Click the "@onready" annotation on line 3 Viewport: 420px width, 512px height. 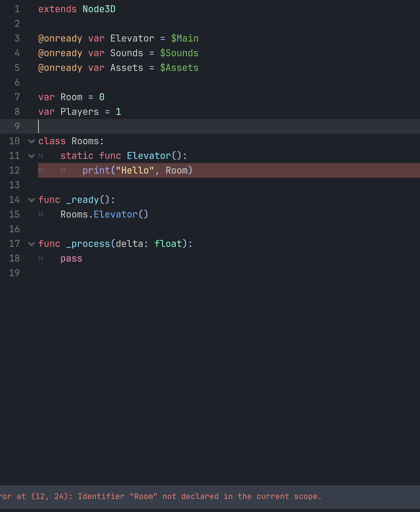click(60, 38)
